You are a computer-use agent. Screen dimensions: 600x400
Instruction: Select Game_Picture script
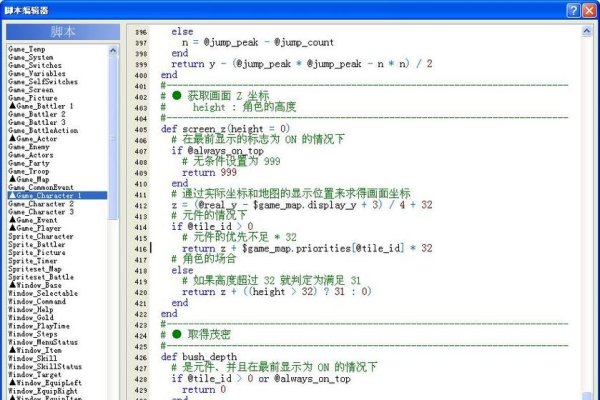click(x=33, y=98)
